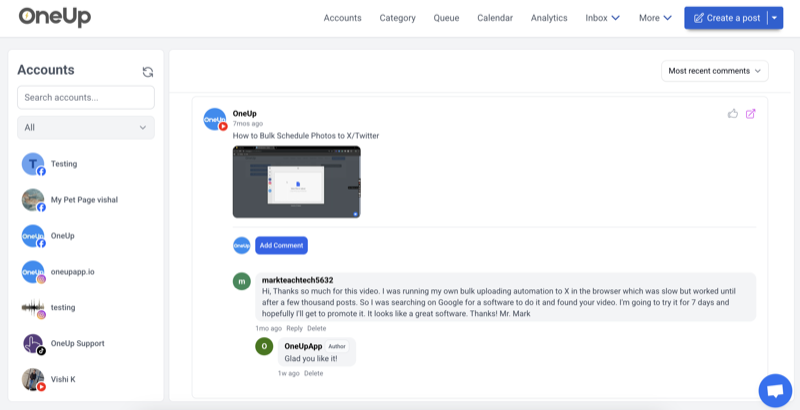Open Create a post dropdown arrow

[774, 18]
